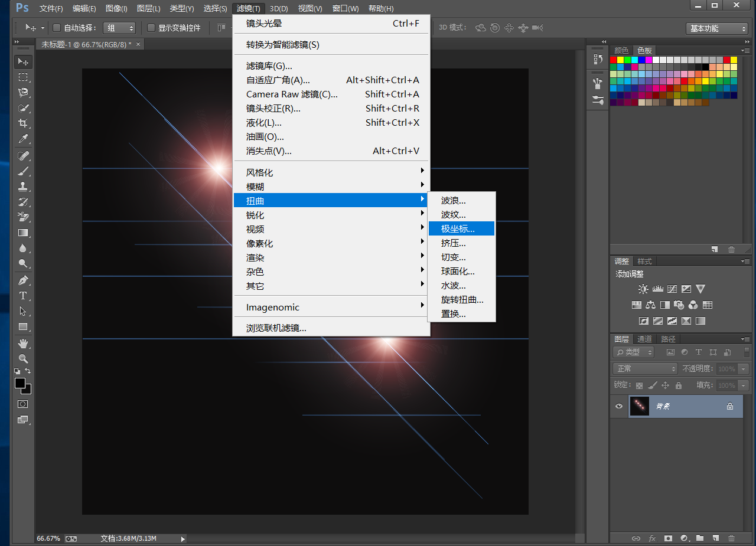This screenshot has width=756, height=546.
Task: Select the Zoom magnifier tool
Action: [23, 358]
